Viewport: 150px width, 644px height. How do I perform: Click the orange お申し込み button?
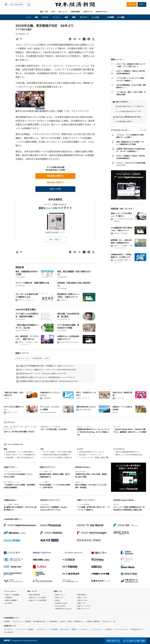[132, 4]
